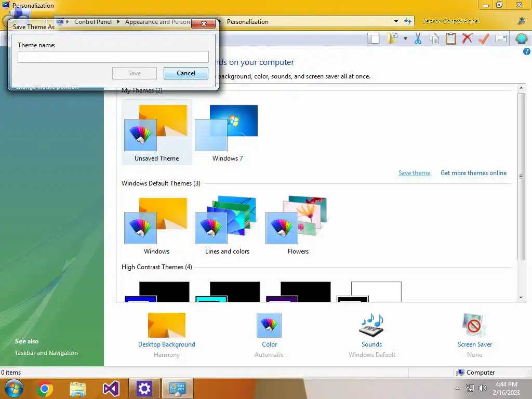This screenshot has width=532, height=399.
Task: Show hidden tray icons arrow
Action: 457,389
